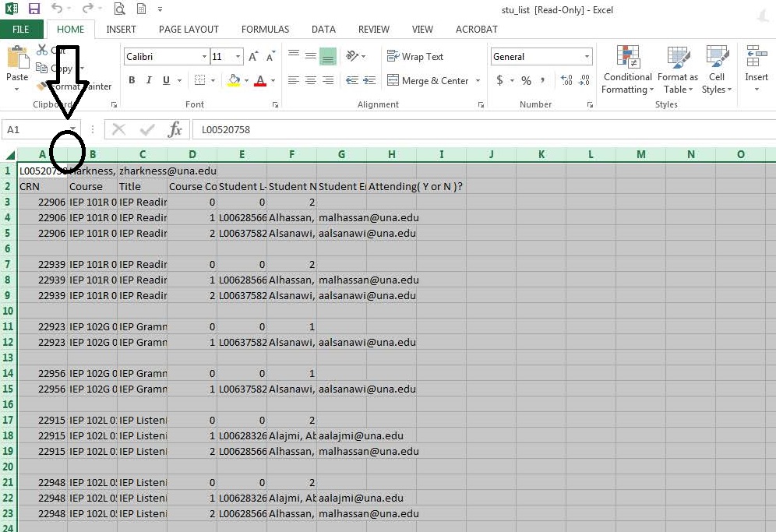Open the green FILE button
This screenshot has width=776, height=532.
21,30
